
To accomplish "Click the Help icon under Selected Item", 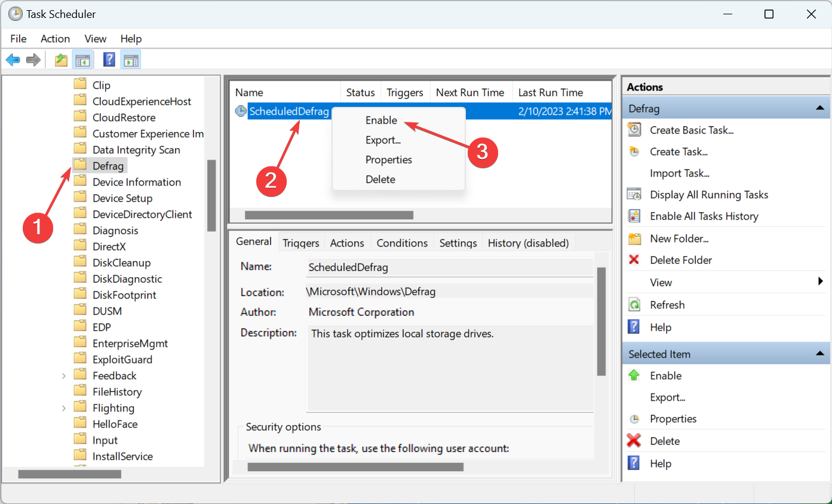I will [x=634, y=463].
